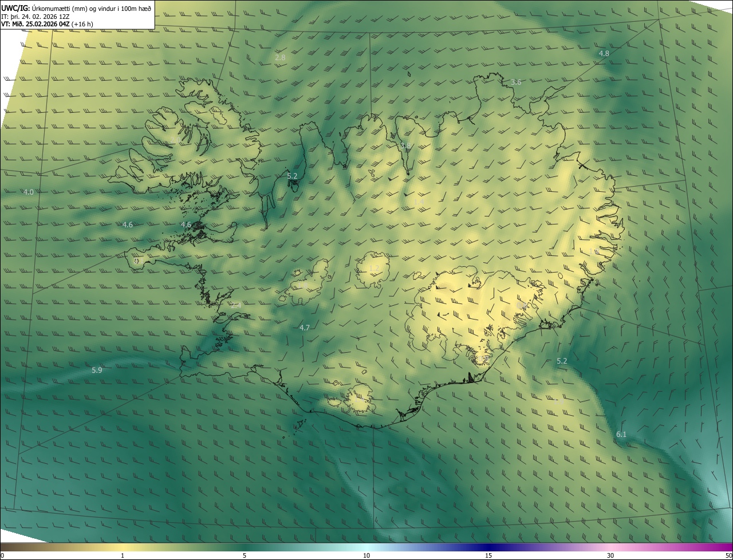This screenshot has height=560, width=733.
Task: Click the 2.4 value label on the map
Action: point(236,306)
